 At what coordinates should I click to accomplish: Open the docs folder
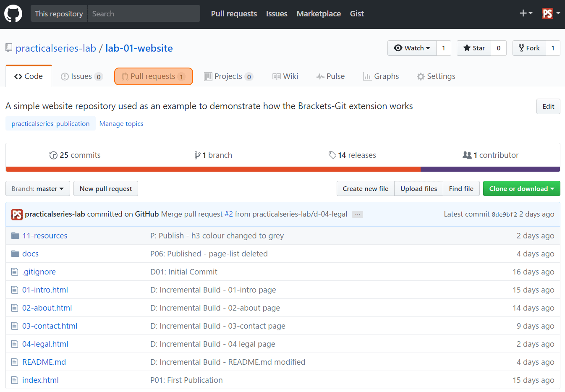pyautogui.click(x=30, y=254)
